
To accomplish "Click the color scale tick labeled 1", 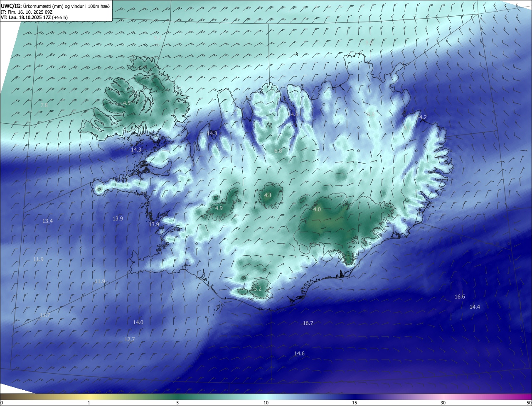I will (89, 403).
